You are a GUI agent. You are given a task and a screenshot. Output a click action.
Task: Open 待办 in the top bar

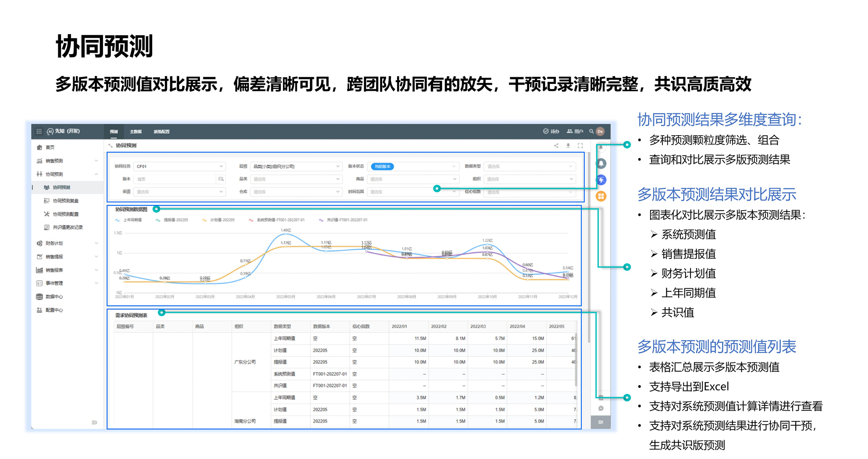[x=551, y=131]
